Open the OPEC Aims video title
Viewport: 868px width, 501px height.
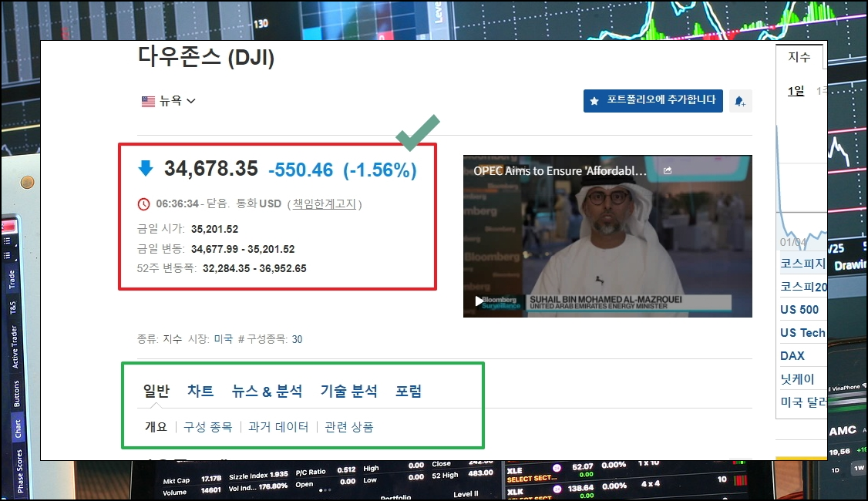[560, 171]
